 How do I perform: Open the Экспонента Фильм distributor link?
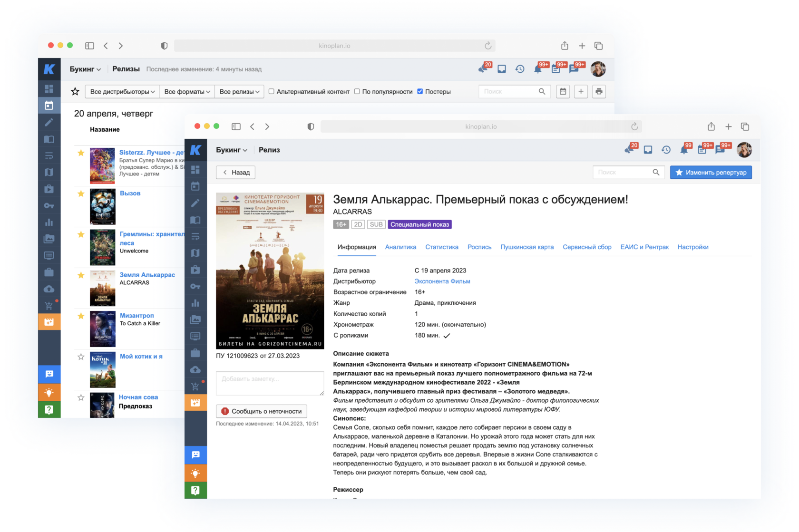pos(442,281)
